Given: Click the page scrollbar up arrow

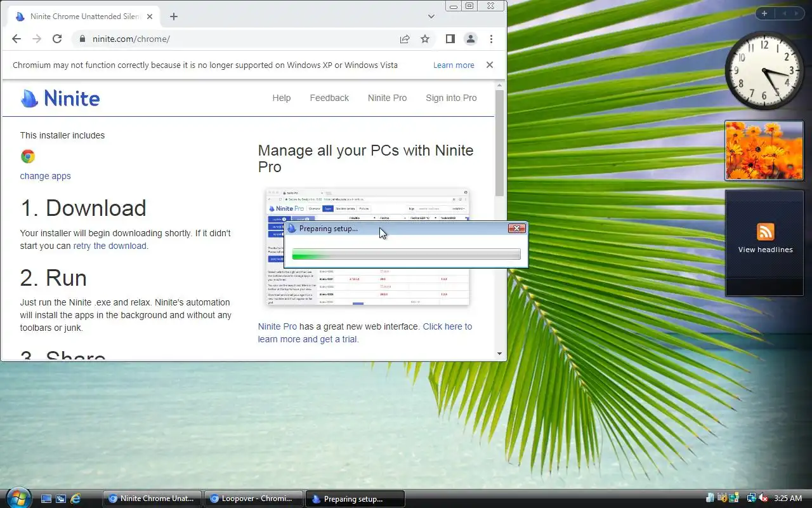Looking at the screenshot, I should pos(500,85).
